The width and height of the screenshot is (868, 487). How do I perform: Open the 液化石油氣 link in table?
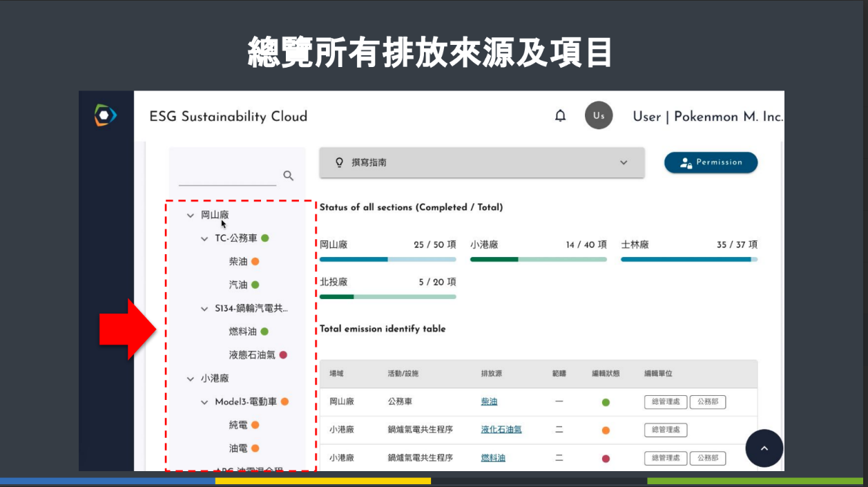click(x=501, y=430)
